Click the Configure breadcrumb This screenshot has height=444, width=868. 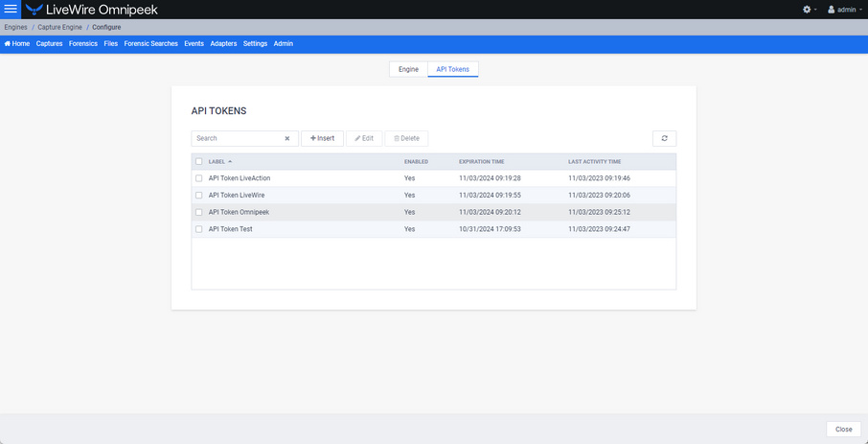(106, 27)
